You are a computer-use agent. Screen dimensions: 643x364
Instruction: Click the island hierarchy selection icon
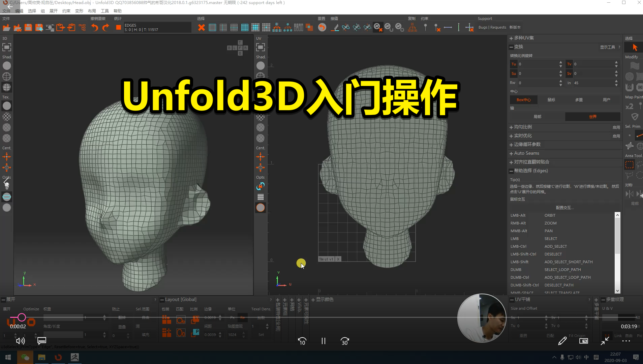click(277, 28)
